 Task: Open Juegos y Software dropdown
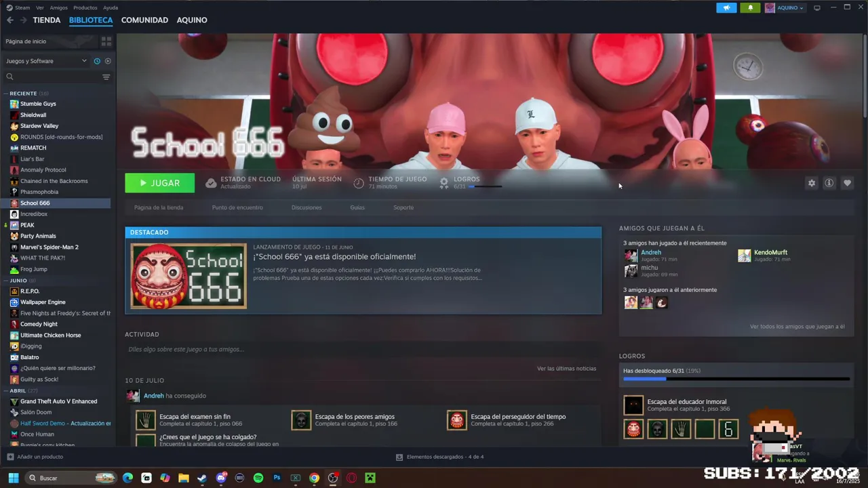(46, 61)
